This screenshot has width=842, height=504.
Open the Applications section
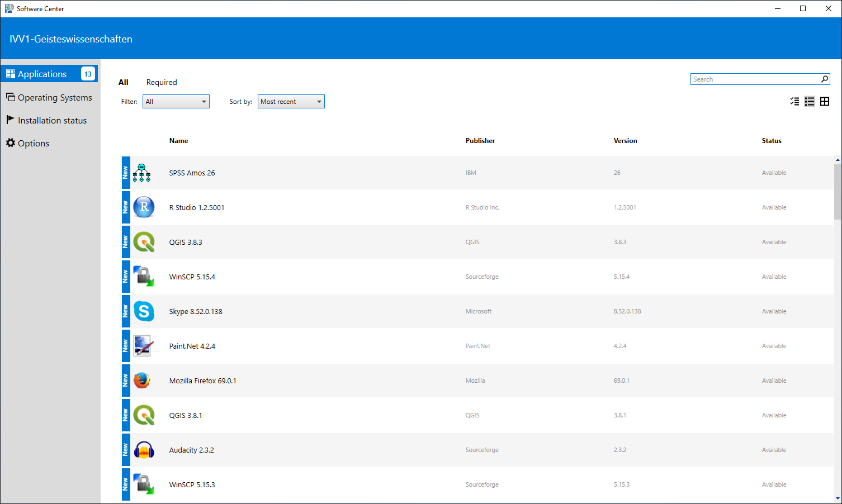[49, 74]
